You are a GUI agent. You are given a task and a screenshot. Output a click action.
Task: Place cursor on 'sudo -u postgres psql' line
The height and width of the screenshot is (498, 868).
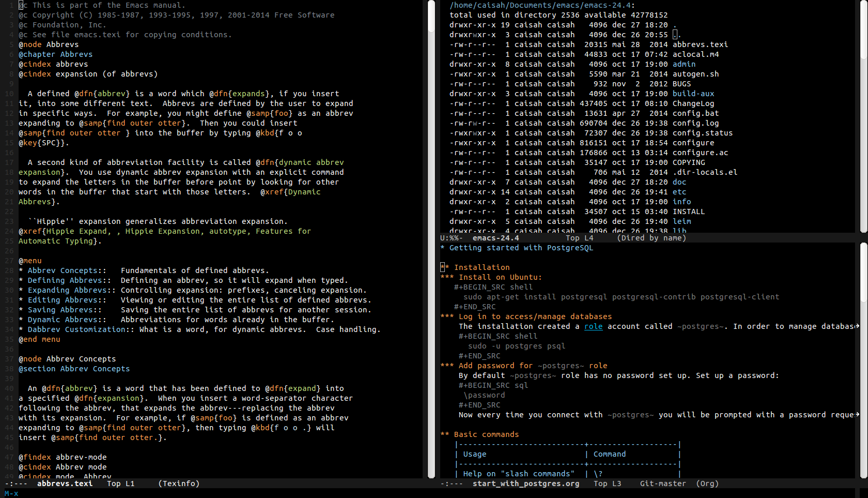[517, 346]
